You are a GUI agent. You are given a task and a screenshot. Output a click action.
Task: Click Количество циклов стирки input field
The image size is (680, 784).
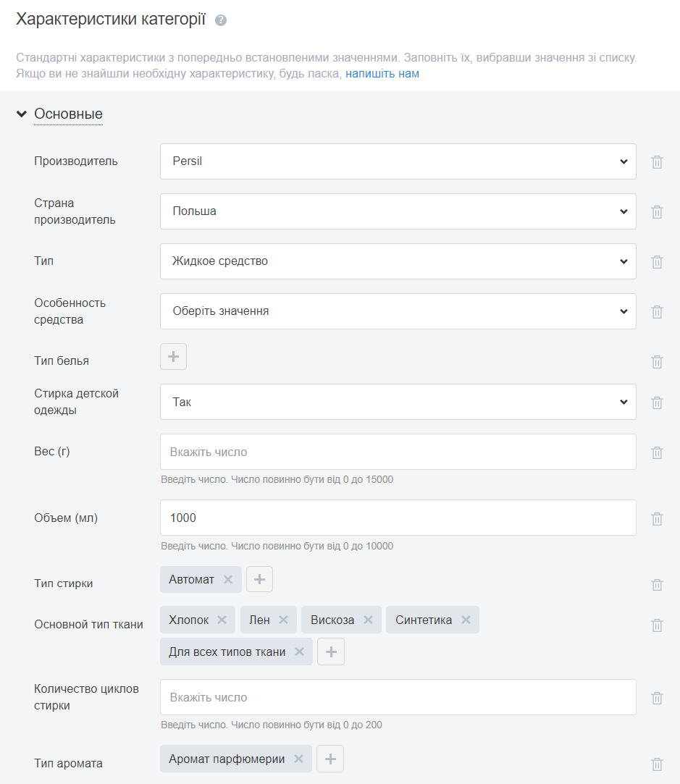398,697
